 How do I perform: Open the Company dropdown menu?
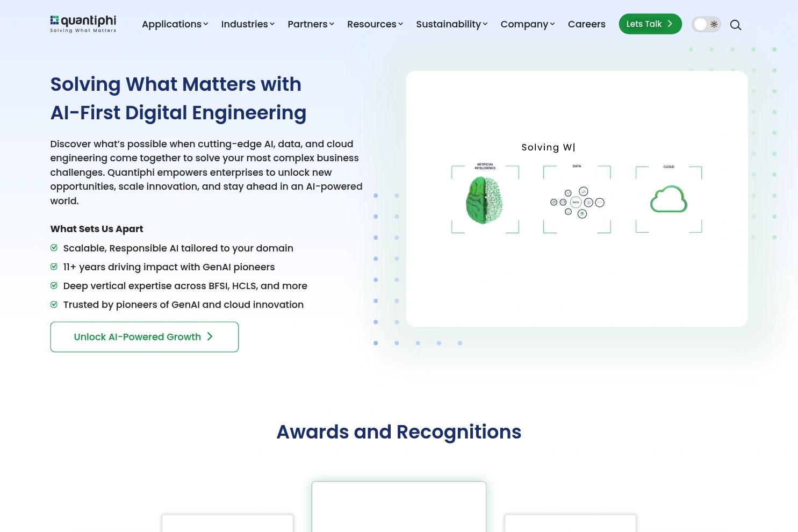[x=528, y=24]
